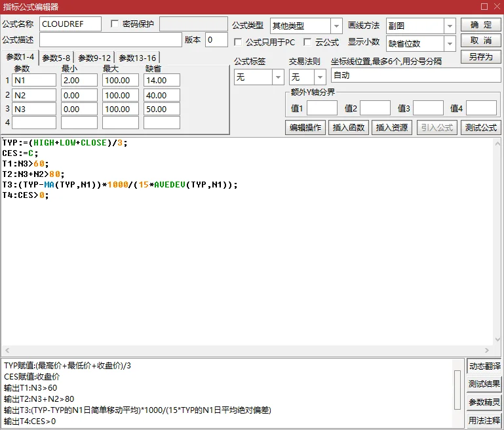Click the translation line CES赋值:收盘价
The width and height of the screenshot is (504, 430).
[32, 377]
